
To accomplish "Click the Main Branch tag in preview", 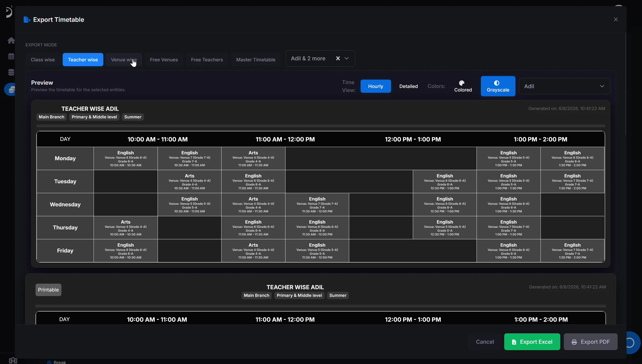I will [x=52, y=117].
